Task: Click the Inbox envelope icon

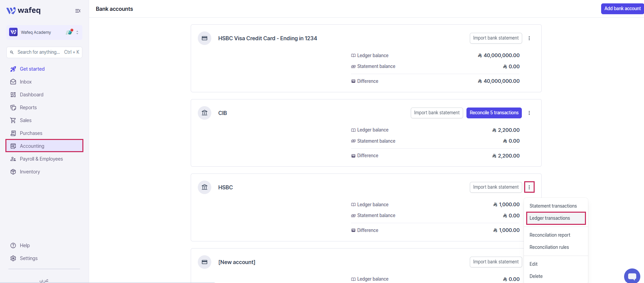Action: point(13,82)
